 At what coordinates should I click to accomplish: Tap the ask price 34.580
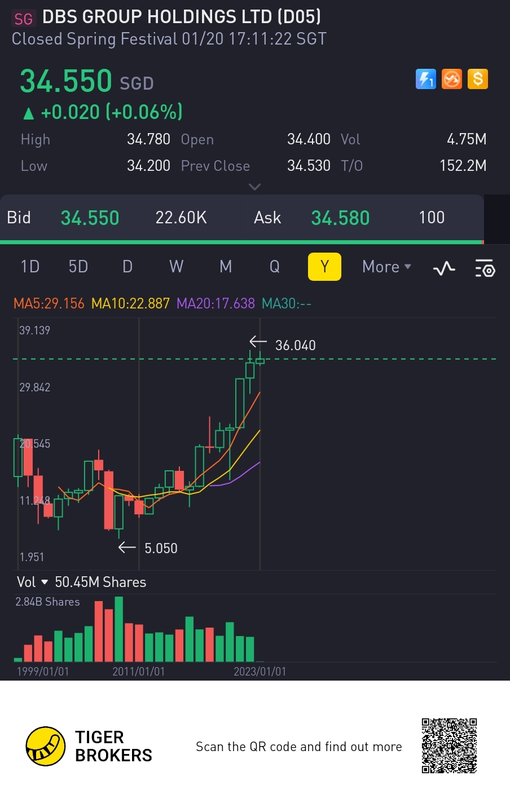[340, 218]
